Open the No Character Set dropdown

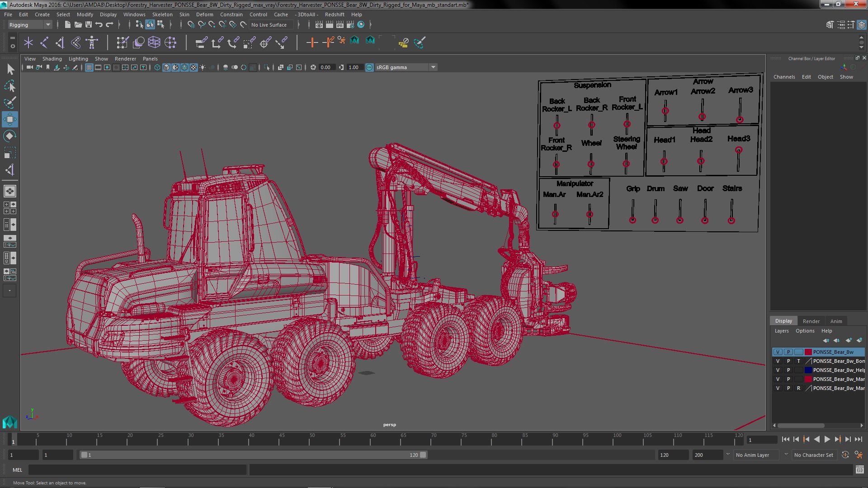[814, 455]
